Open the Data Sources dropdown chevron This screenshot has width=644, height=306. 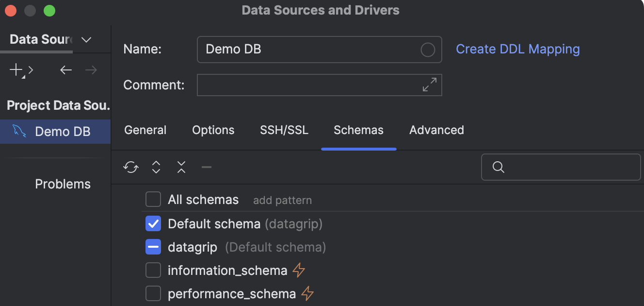[86, 39]
